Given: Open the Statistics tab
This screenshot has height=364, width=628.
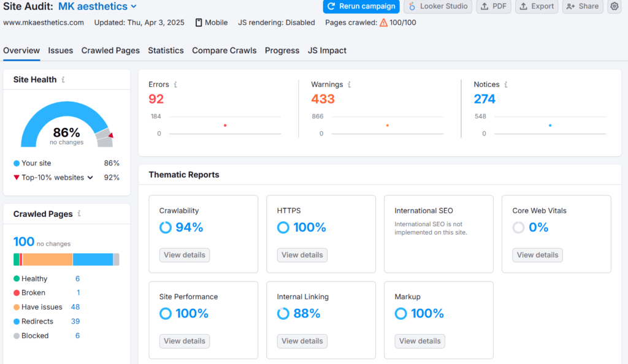Looking at the screenshot, I should (x=166, y=50).
